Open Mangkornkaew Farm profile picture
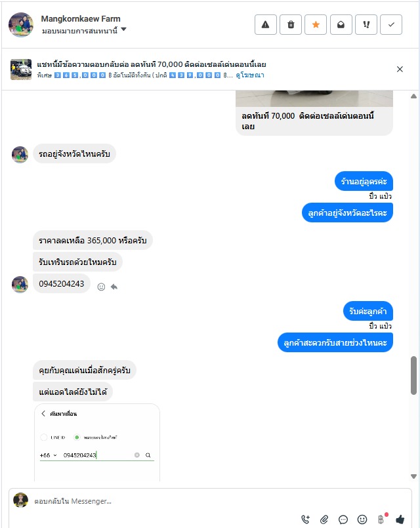The image size is (420, 528). tap(21, 24)
